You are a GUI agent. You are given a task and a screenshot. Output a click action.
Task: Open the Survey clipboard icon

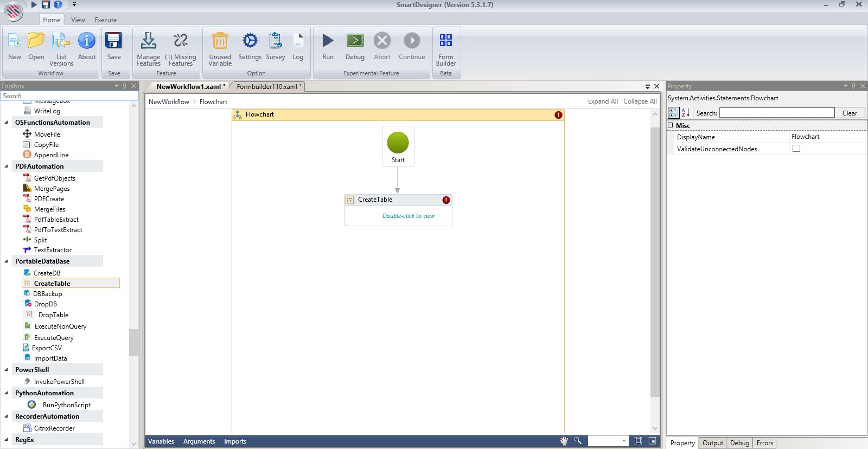275,41
